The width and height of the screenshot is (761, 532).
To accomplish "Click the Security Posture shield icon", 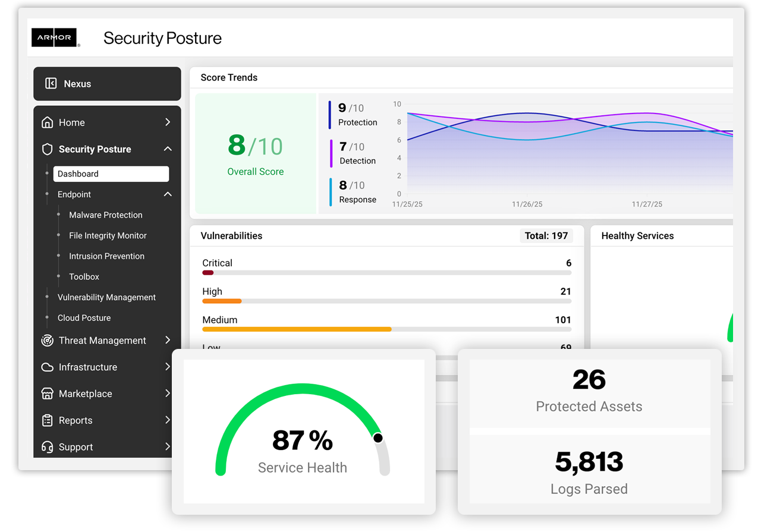I will (47, 149).
